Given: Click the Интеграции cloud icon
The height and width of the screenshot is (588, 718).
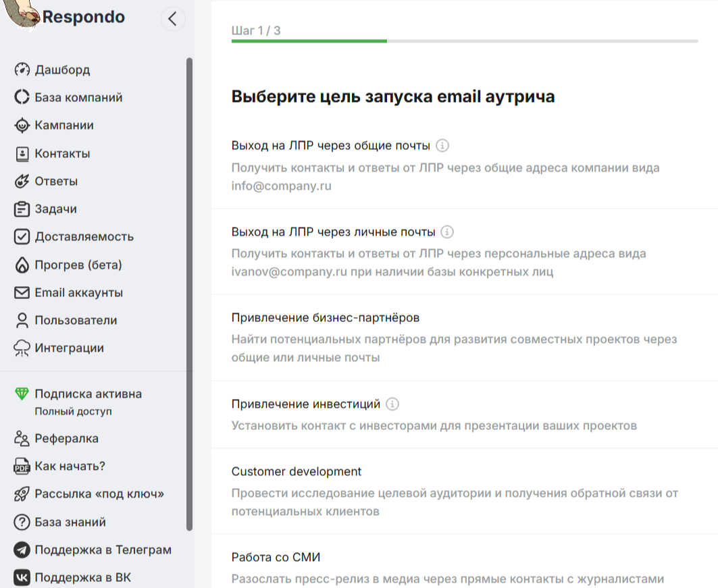Looking at the screenshot, I should click(x=22, y=348).
